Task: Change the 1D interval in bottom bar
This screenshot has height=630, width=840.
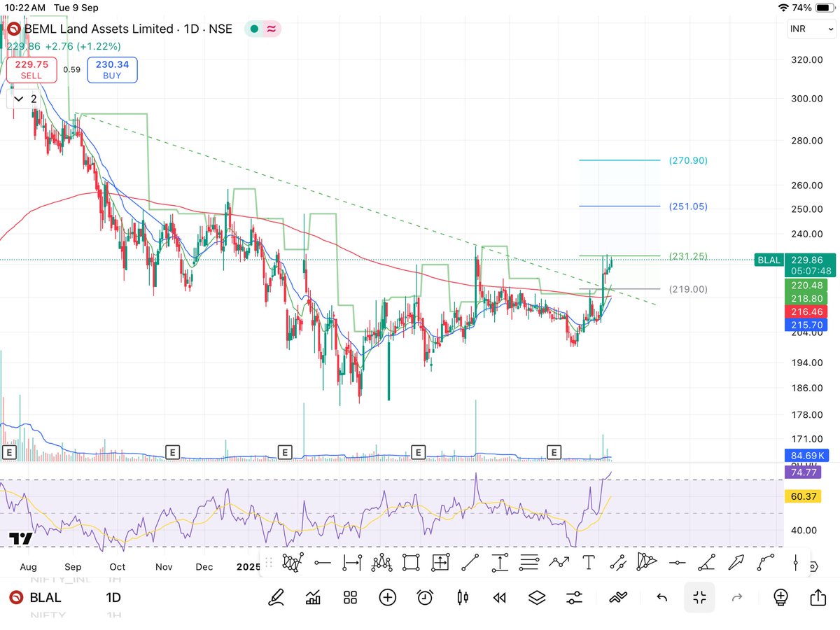Action: (113, 597)
